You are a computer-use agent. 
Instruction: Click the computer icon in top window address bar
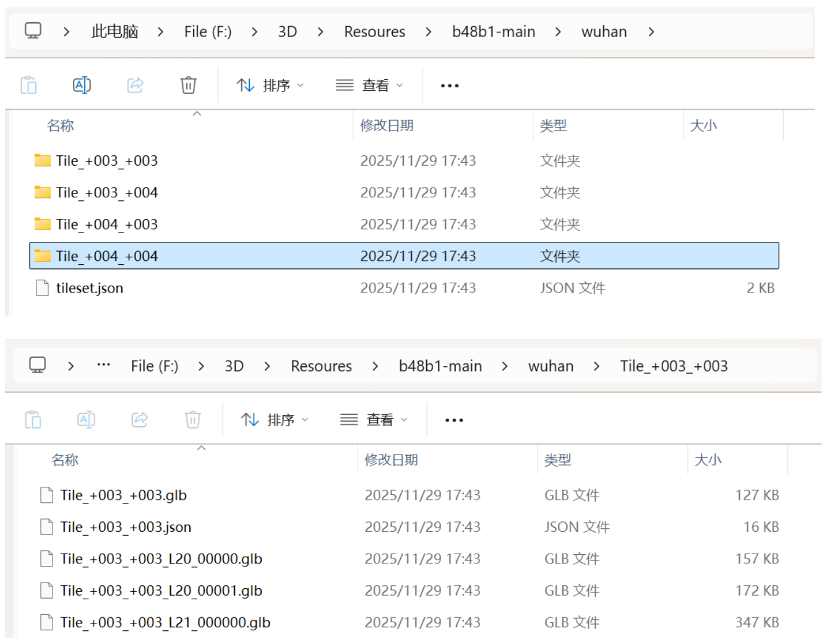click(33, 31)
